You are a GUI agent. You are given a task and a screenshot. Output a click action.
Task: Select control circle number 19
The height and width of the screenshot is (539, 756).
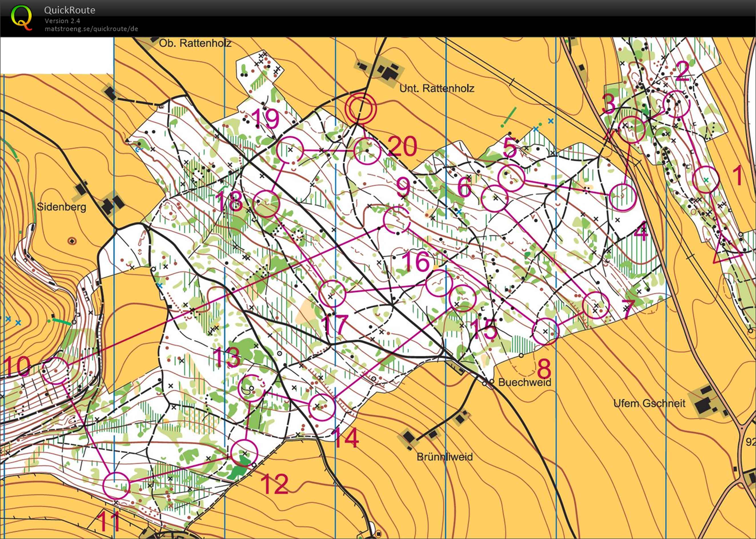(x=290, y=150)
